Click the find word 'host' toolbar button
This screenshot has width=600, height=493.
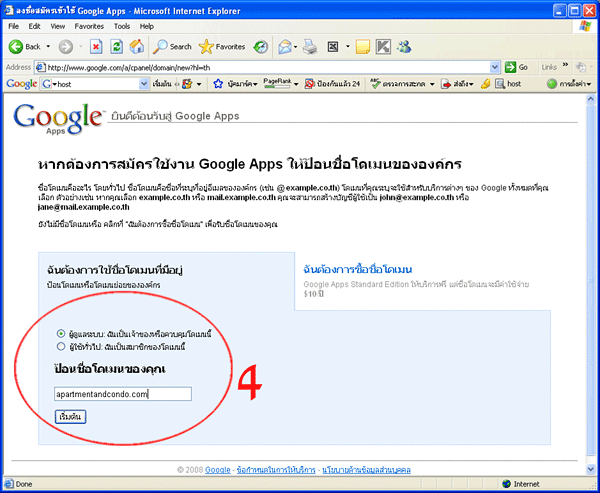[x=508, y=84]
